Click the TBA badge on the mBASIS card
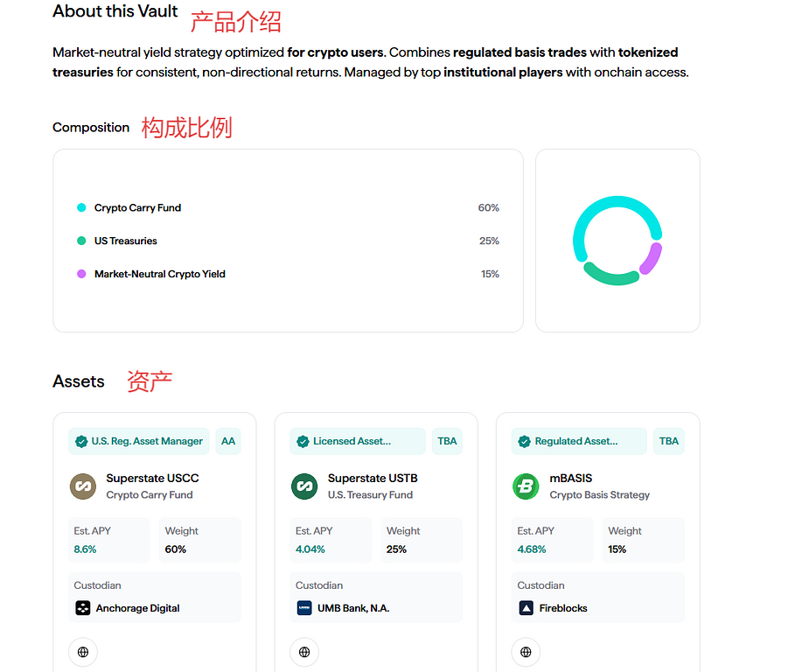 click(669, 442)
